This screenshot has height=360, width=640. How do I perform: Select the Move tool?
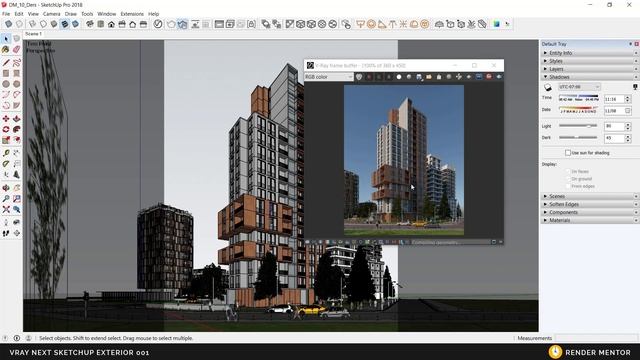6,118
